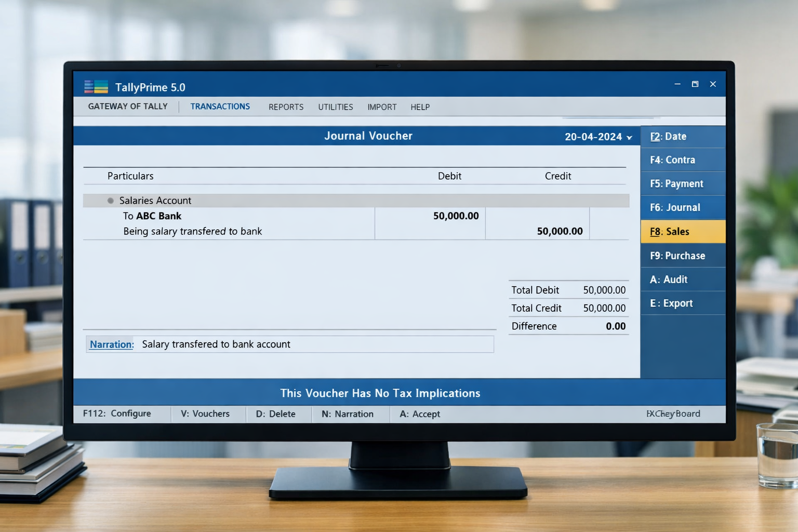Click the TallyPrime logo icon

click(x=96, y=87)
